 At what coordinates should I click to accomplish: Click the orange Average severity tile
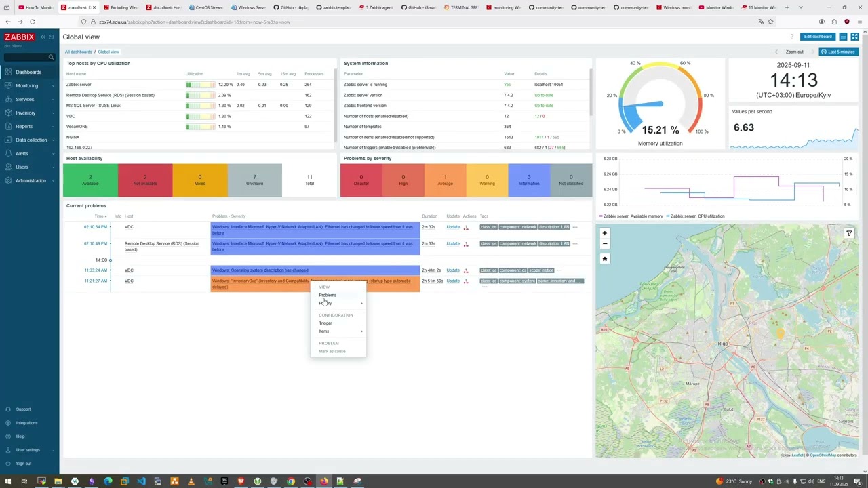tap(445, 180)
